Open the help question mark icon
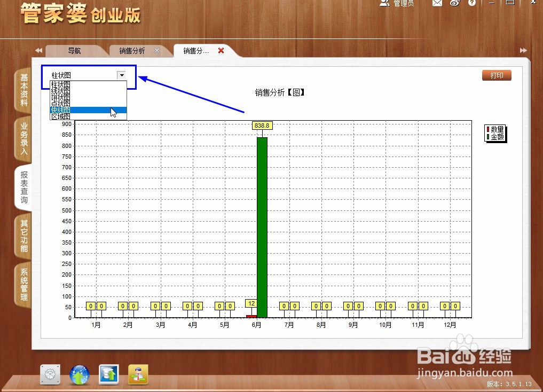 click(472, 3)
